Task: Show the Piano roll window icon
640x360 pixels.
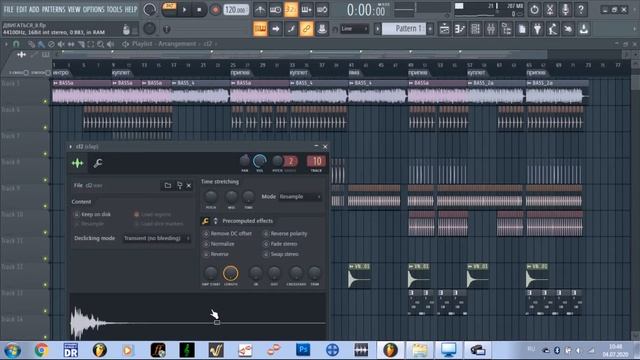Action: click(460, 29)
